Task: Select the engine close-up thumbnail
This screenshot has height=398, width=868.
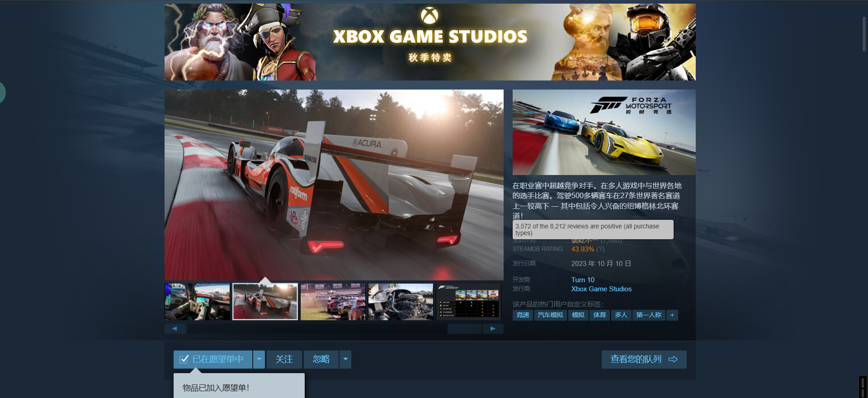Action: (x=401, y=302)
